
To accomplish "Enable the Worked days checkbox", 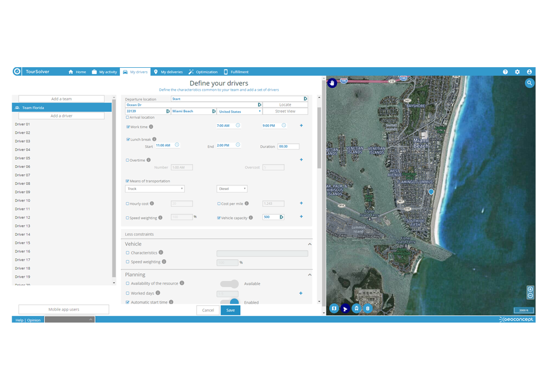I will tap(128, 293).
